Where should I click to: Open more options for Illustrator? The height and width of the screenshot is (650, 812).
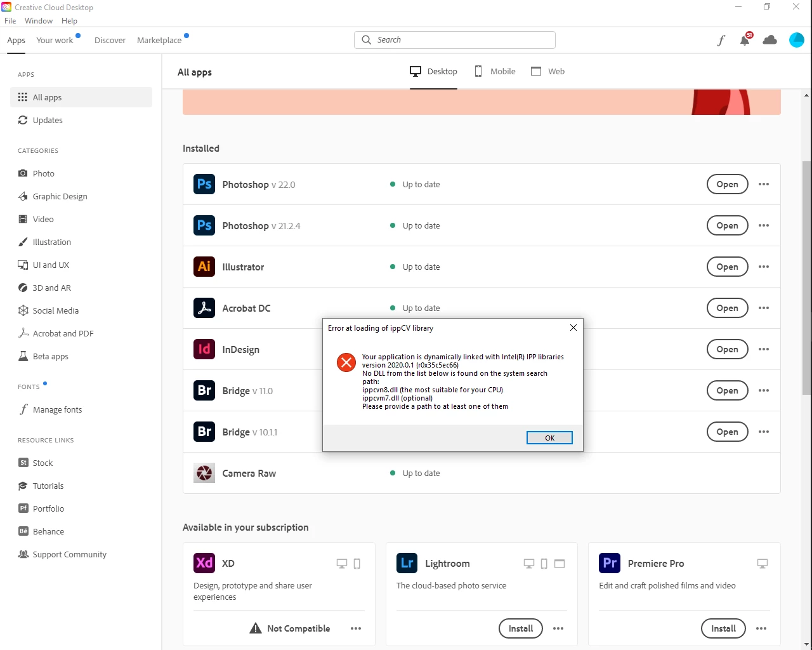(764, 267)
